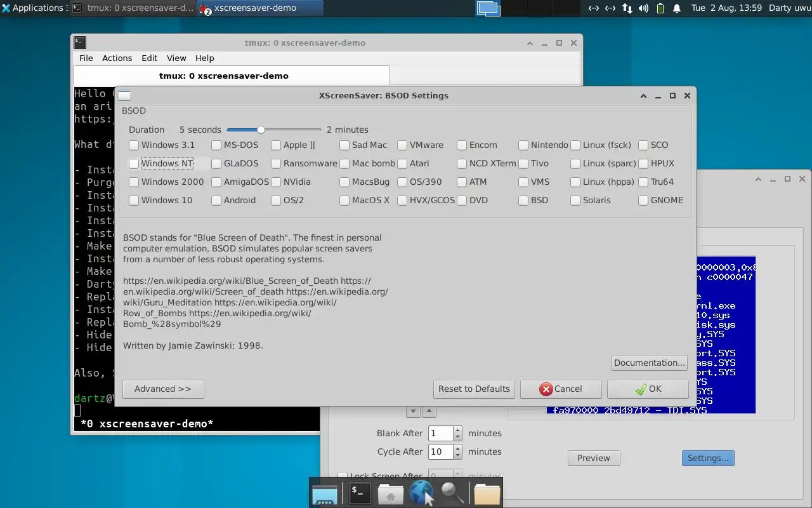Viewport: 812px width, 508px height.
Task: Check the Sad Mac option
Action: (344, 145)
